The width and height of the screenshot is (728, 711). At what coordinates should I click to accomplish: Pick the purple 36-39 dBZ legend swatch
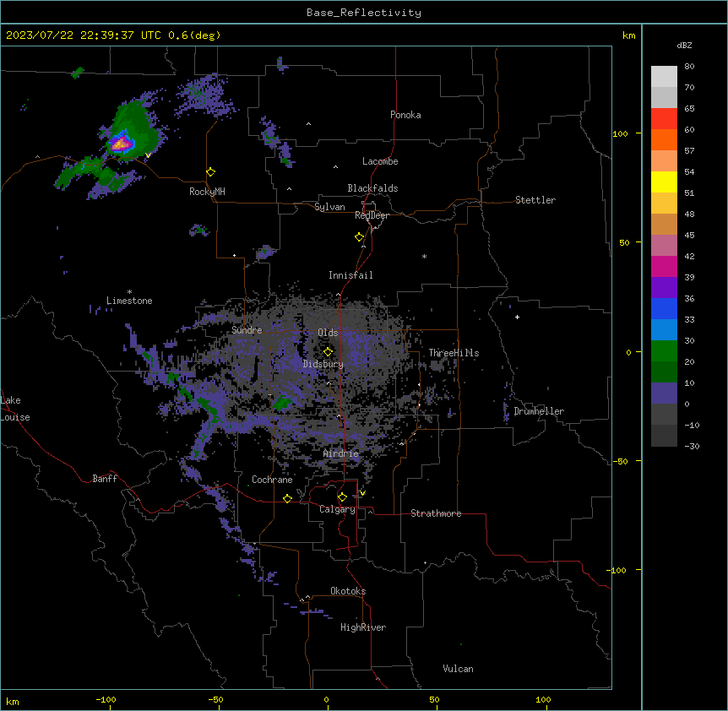(x=664, y=288)
